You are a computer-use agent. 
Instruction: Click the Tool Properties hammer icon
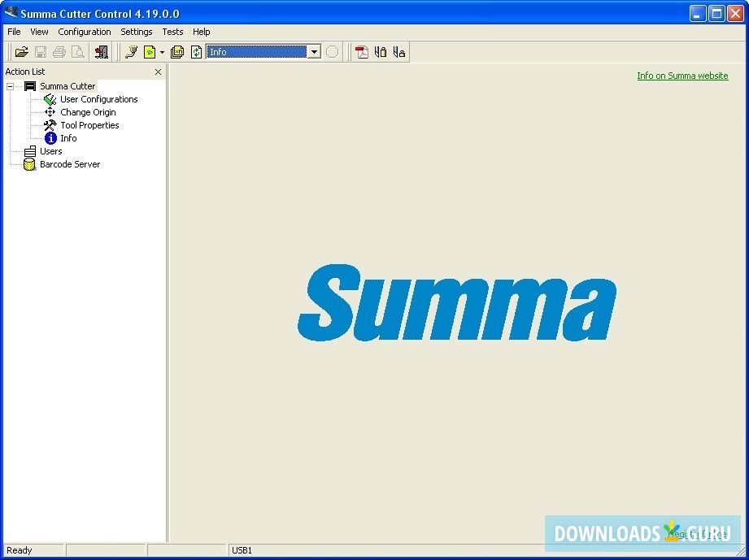(50, 125)
